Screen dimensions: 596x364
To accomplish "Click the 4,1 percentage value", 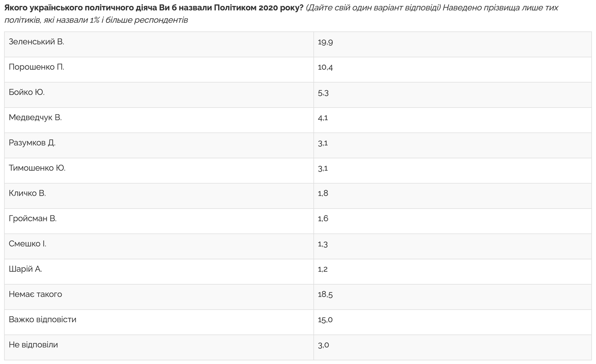I will click(323, 118).
